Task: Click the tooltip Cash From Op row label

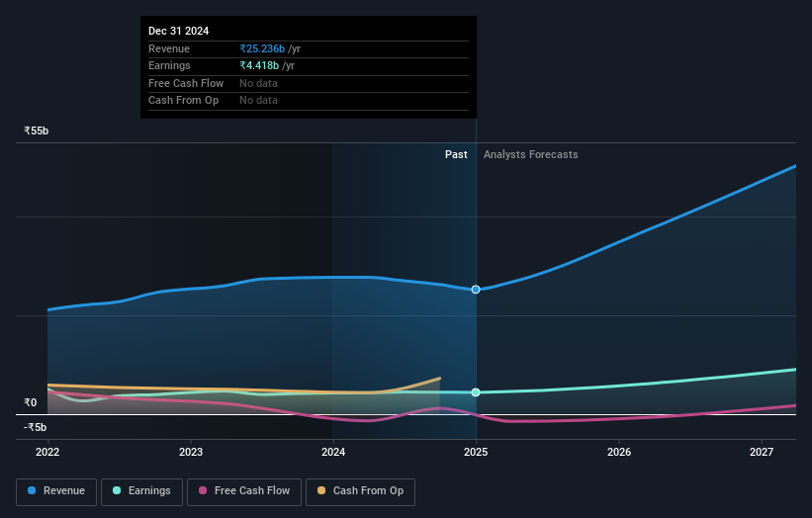Action: tap(183, 101)
